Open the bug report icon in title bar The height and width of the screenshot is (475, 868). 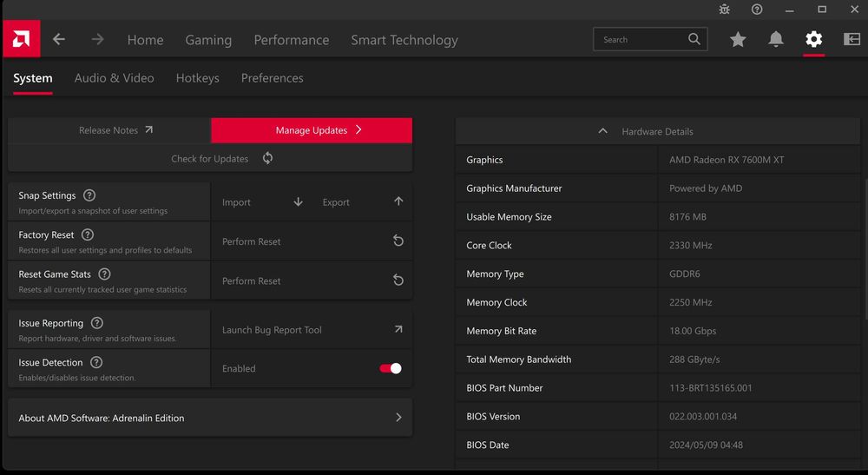pos(725,10)
